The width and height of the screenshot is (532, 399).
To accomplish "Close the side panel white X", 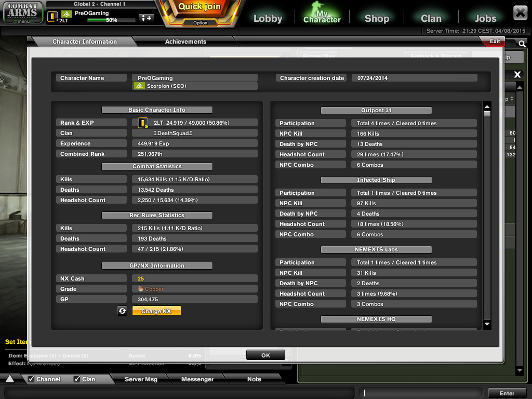I will [517, 74].
